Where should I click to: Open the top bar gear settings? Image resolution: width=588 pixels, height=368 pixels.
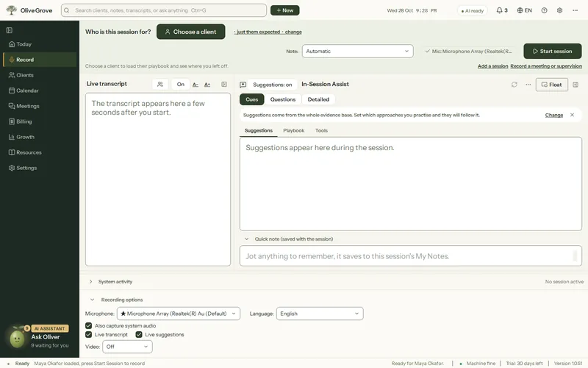(559, 10)
